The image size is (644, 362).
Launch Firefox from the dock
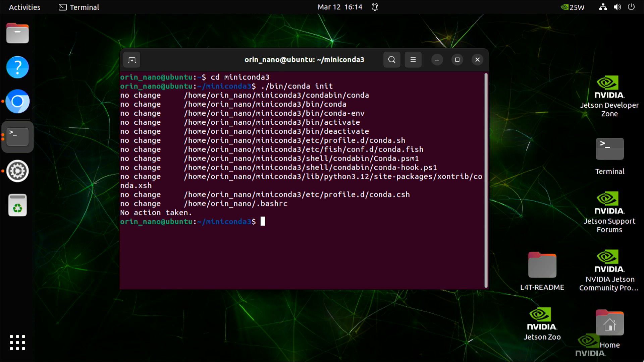pyautogui.click(x=17, y=101)
